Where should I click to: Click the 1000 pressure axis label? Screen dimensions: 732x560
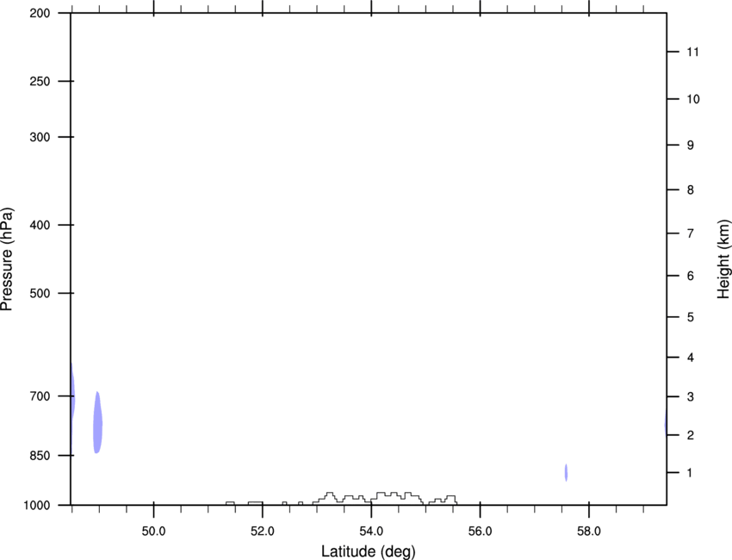pos(37,505)
